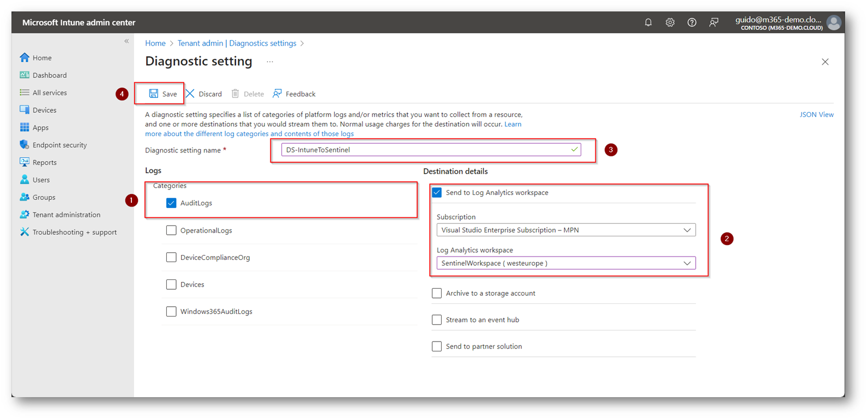Image resolution: width=868 pixels, height=420 pixels.
Task: Check Archive to a storage account
Action: (x=437, y=293)
